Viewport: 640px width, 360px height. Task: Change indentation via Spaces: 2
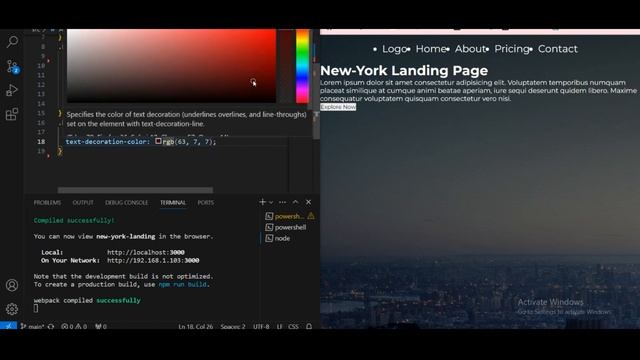point(233,327)
